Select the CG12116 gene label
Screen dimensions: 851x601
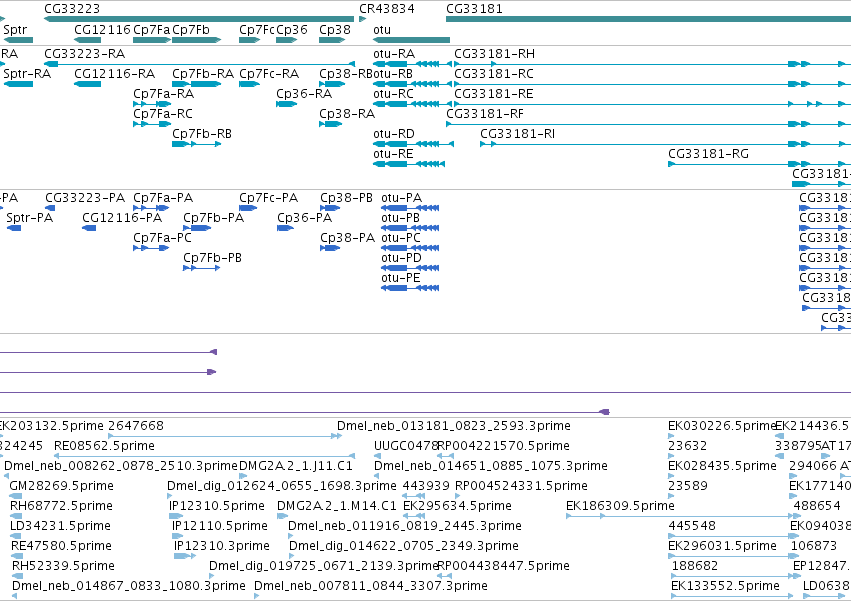(x=103, y=30)
